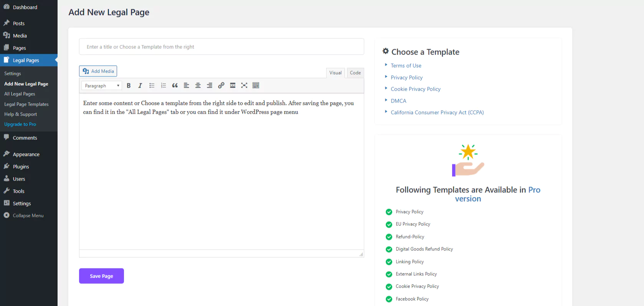Choose the Privacy Policy template link
This screenshot has width=644, height=306.
click(406, 78)
